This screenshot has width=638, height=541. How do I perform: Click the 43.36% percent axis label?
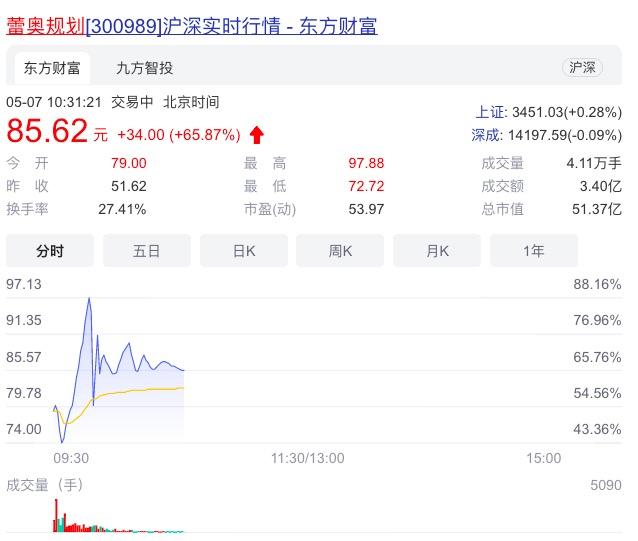[x=597, y=429]
